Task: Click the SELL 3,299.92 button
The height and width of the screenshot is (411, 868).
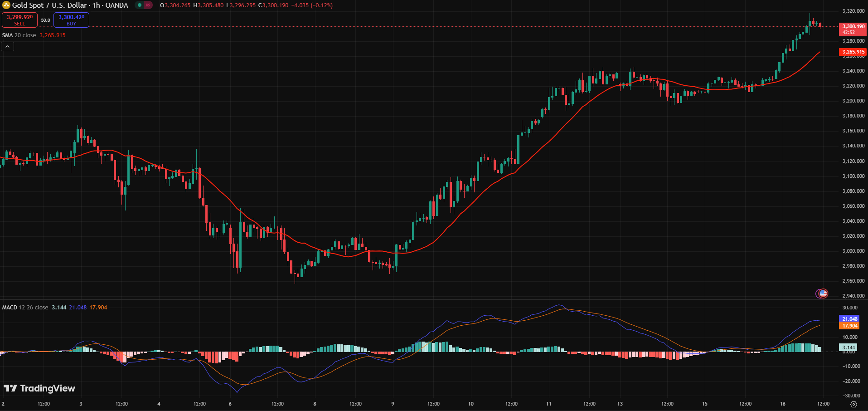Action: [19, 20]
